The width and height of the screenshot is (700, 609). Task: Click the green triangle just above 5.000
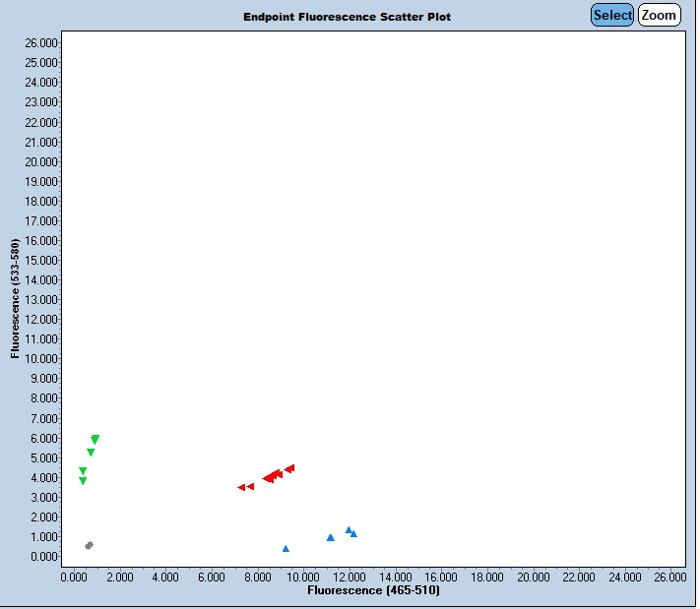pyautogui.click(x=91, y=453)
